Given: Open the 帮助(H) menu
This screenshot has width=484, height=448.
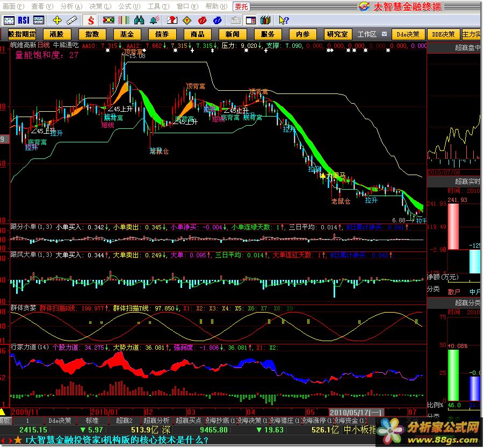Looking at the screenshot, I should (x=216, y=6).
